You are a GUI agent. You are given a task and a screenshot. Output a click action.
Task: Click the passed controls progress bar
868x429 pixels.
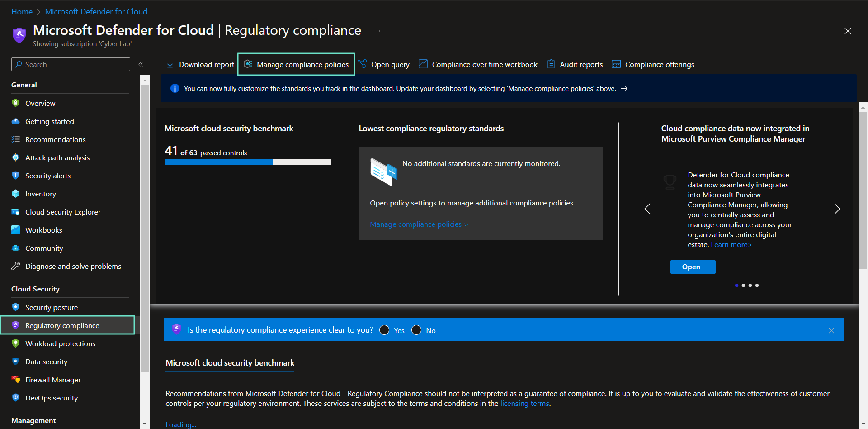click(x=248, y=162)
